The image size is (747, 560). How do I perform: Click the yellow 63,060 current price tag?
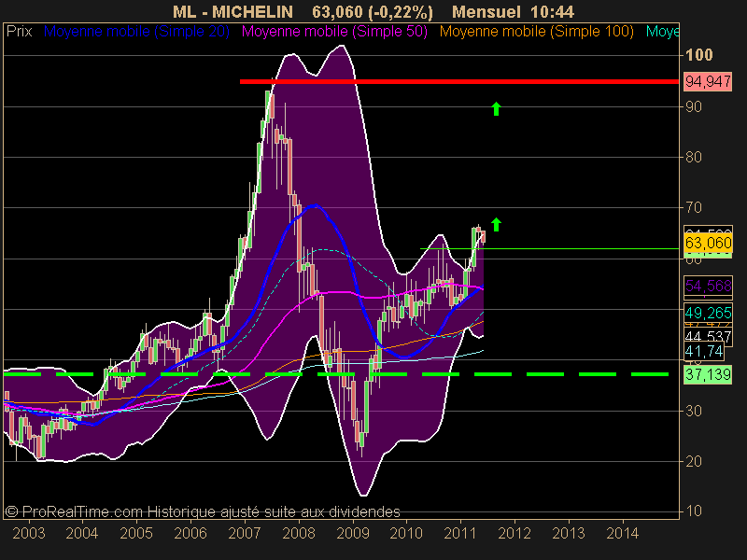(708, 243)
